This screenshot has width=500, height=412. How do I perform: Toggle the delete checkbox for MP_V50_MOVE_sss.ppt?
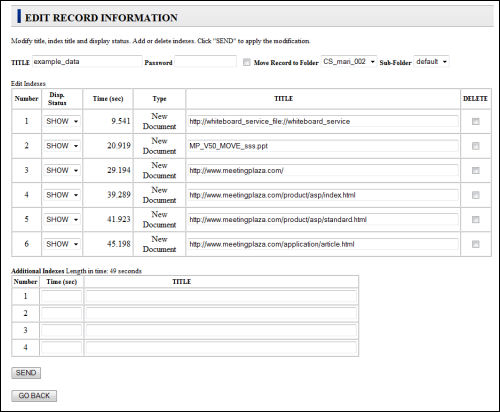point(476,146)
